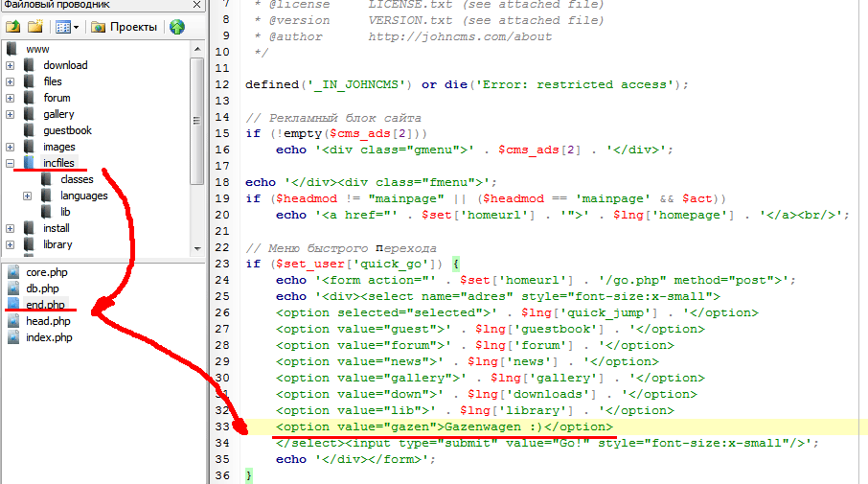Click the core.php file icon
This screenshot has width=868, height=484.
point(13,272)
